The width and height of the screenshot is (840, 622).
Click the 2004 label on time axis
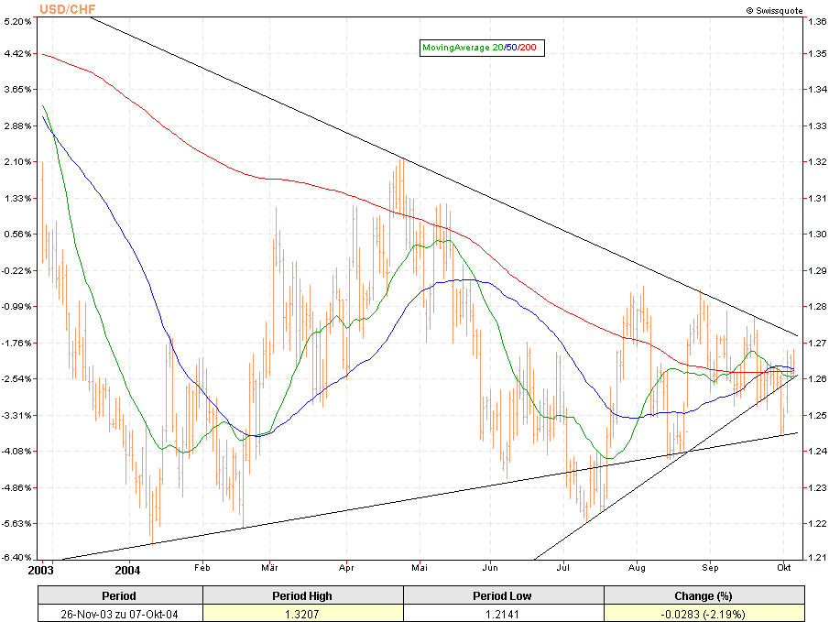point(127,570)
